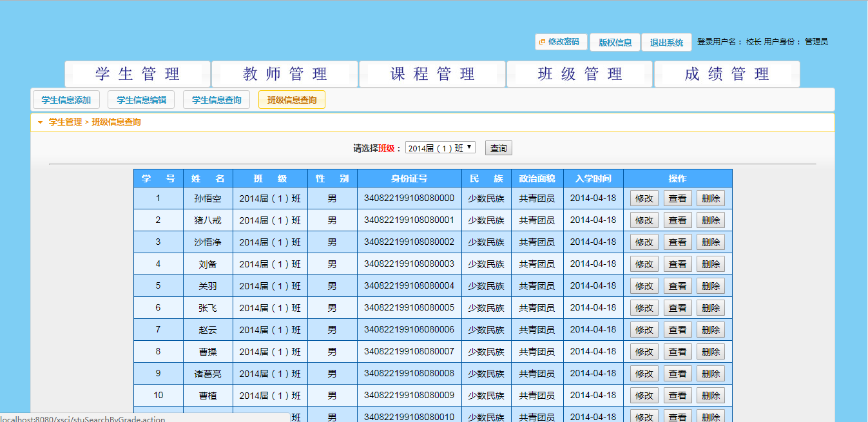Click 查看 for student 孙悟空
The height and width of the screenshot is (422, 868).
[677, 198]
